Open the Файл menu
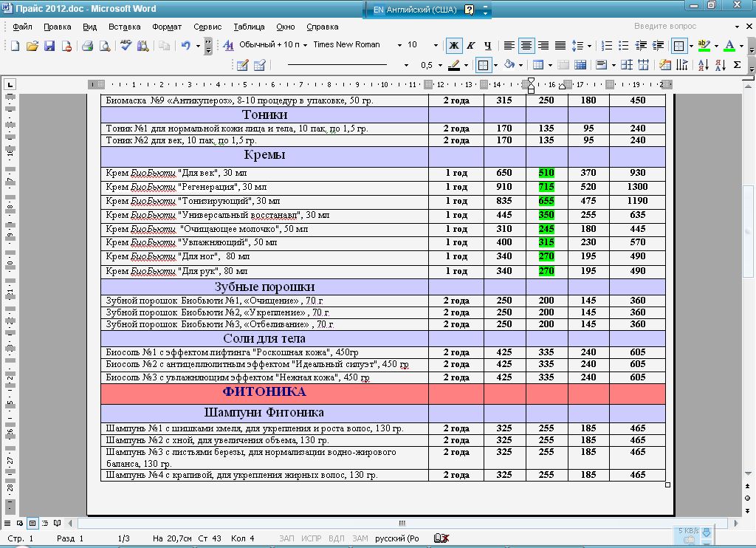 click(23, 27)
